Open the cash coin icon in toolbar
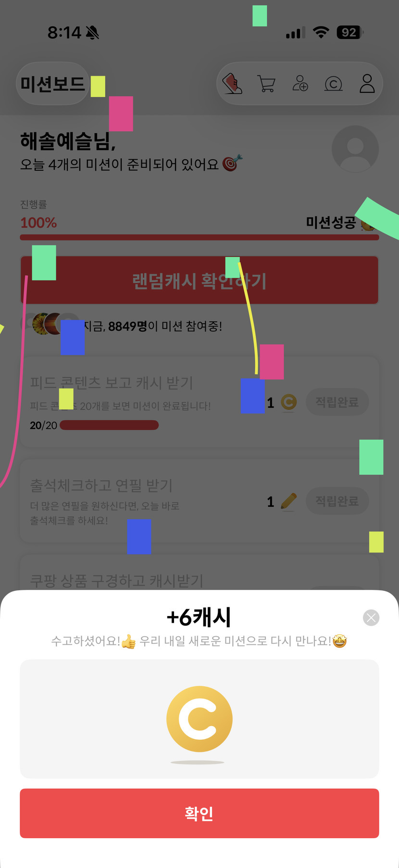Viewport: 399px width, 868px height. (x=334, y=84)
